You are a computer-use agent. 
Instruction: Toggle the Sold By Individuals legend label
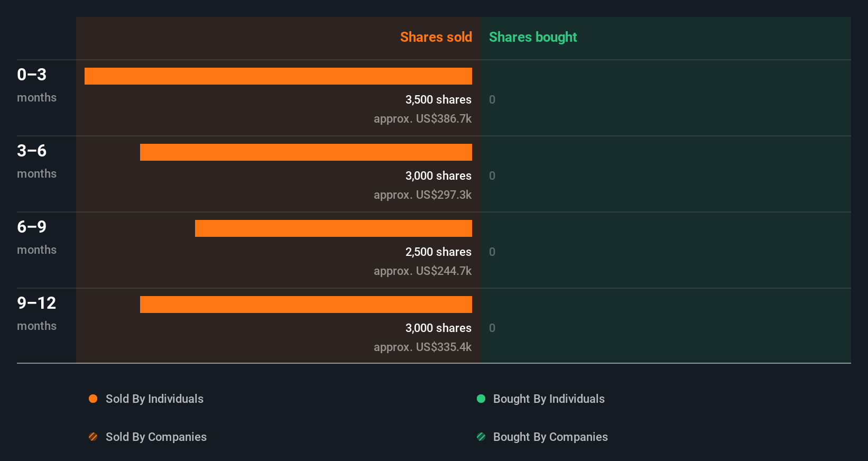coord(154,399)
